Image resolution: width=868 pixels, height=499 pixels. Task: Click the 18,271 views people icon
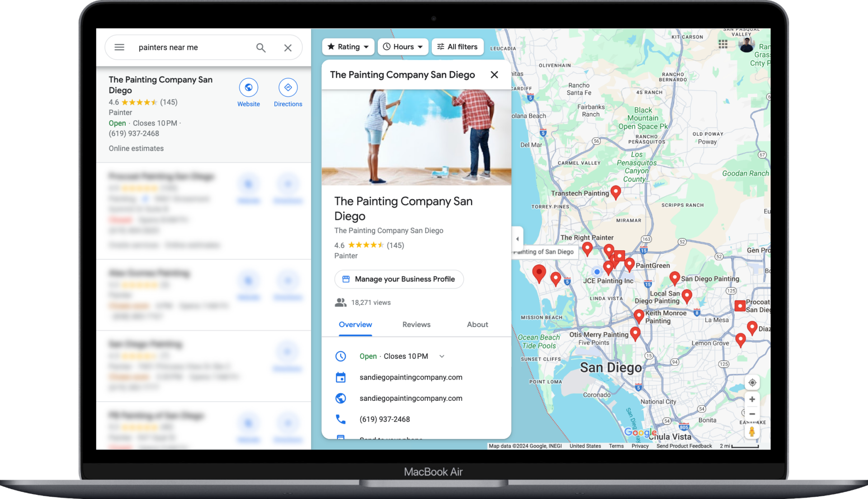341,303
